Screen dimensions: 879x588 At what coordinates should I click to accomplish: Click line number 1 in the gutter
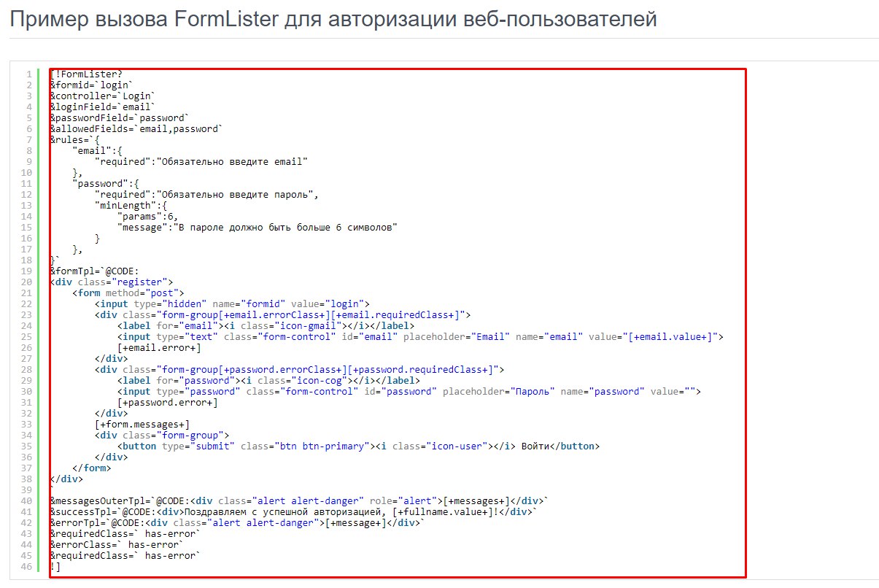[x=28, y=74]
